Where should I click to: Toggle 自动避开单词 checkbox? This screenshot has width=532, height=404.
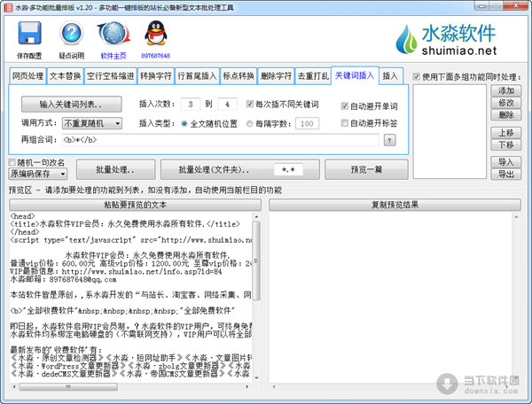(x=344, y=106)
